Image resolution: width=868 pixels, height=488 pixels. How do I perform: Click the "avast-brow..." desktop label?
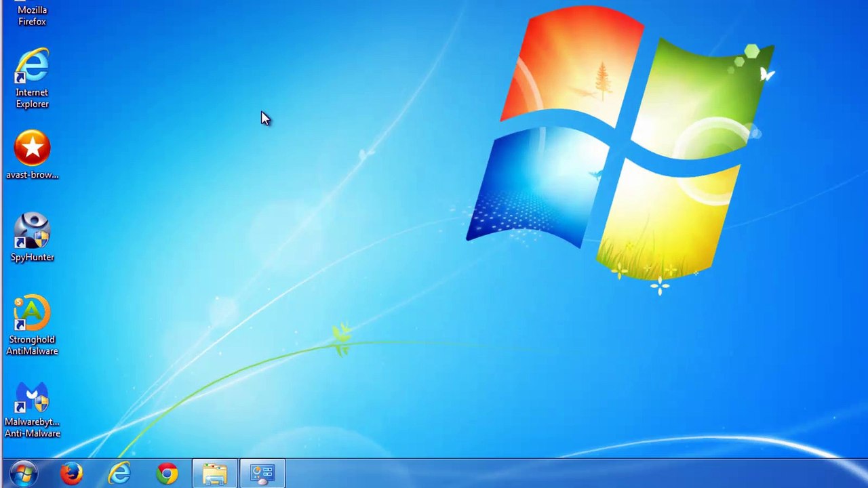(x=32, y=175)
